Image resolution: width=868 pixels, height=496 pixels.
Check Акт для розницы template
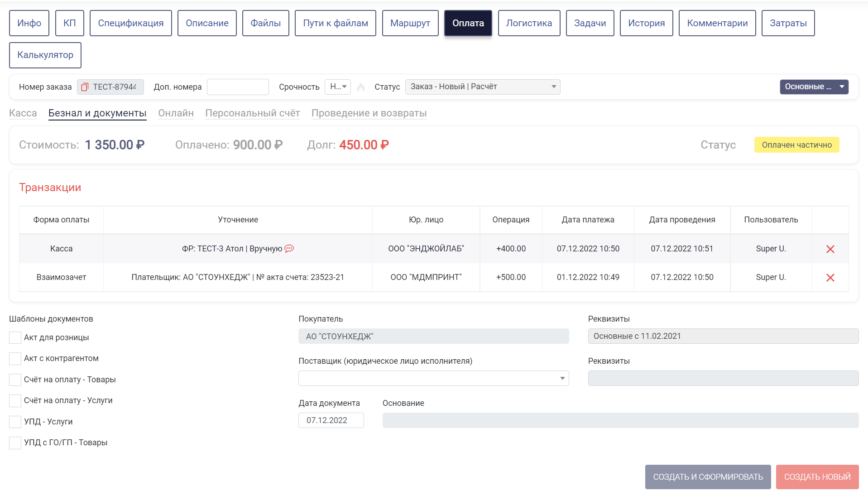point(15,337)
